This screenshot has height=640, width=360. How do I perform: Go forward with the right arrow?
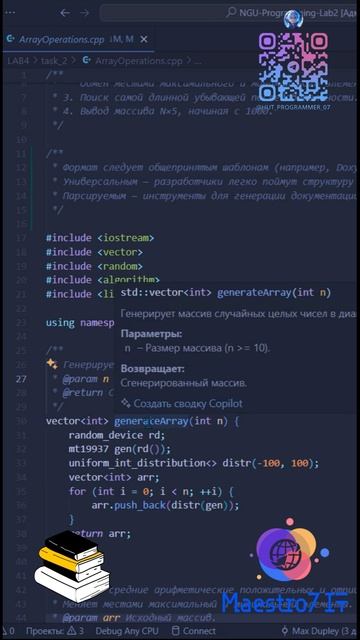coord(85,13)
